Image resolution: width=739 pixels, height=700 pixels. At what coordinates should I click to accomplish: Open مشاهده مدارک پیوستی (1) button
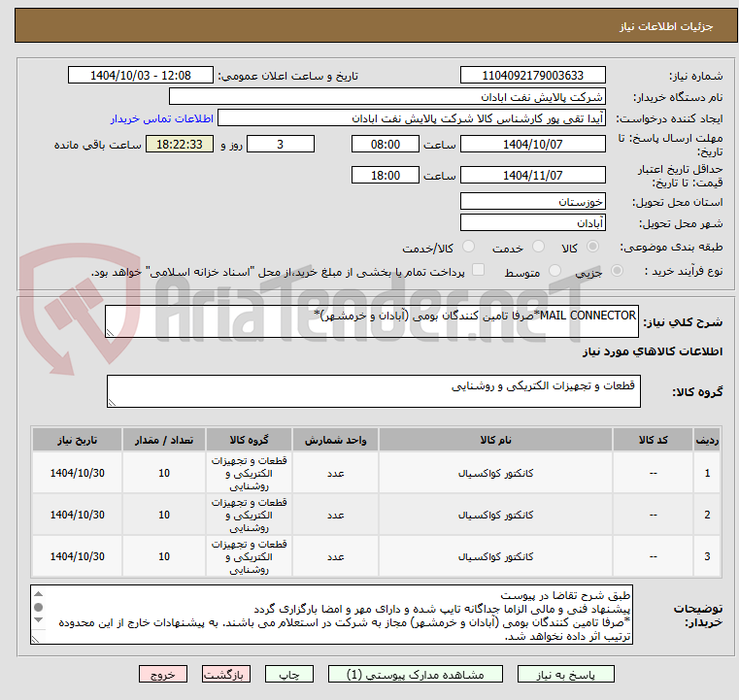(416, 674)
